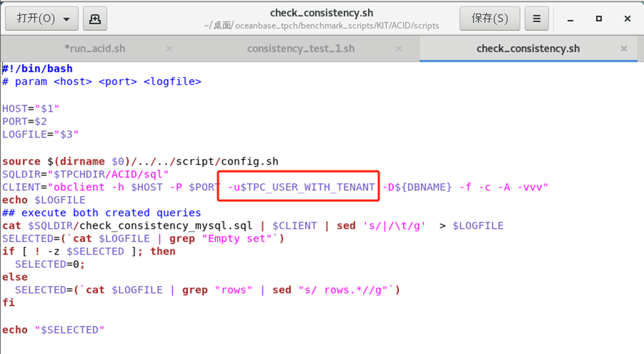
Task: Click the file path subtitle in header
Action: (x=321, y=26)
